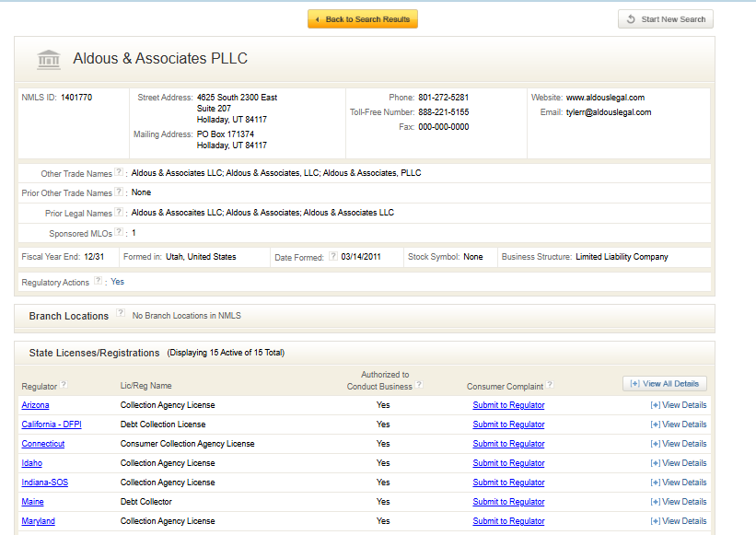Open help icon beside Branch Locations
The height and width of the screenshot is (535, 756).
tap(121, 313)
